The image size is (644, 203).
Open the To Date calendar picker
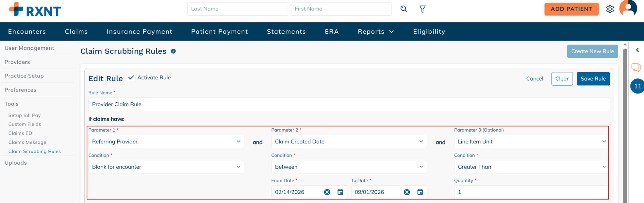pyautogui.click(x=420, y=192)
